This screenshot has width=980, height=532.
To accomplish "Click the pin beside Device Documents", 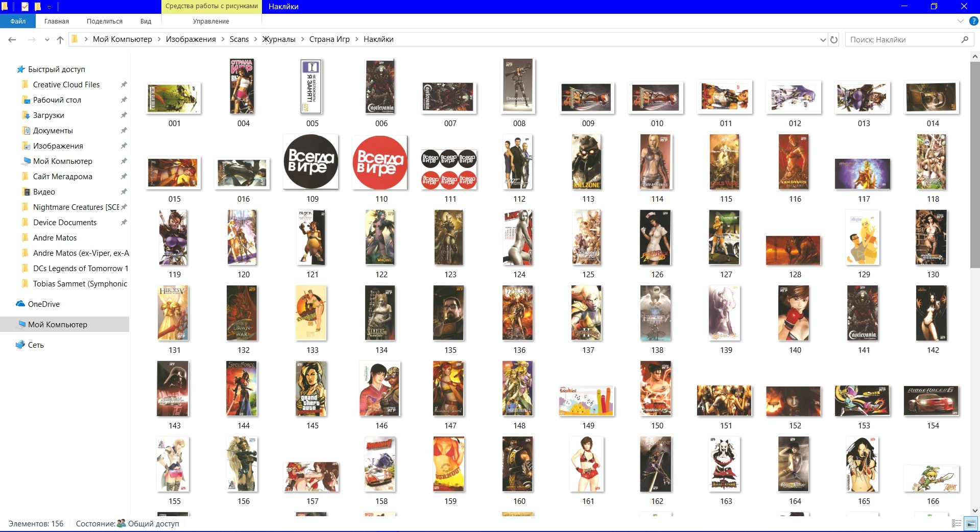I will (124, 222).
